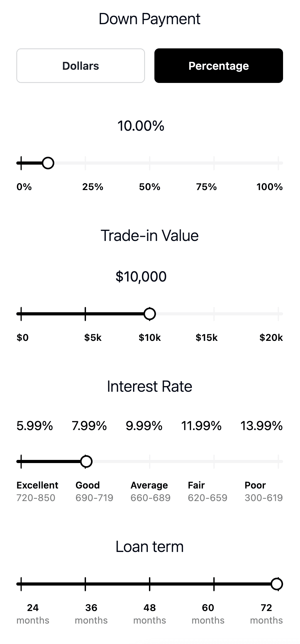Select the Excellent credit tier label
300x644 pixels.
coord(37,485)
